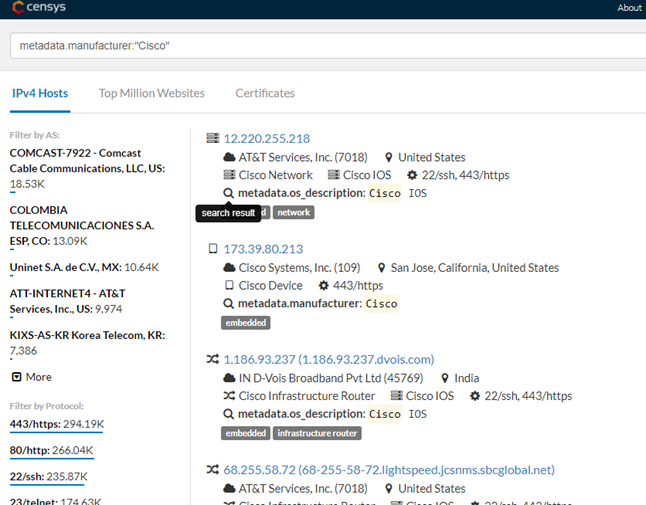Filter by 80/http protocol
The image size is (646, 505).
click(x=51, y=451)
